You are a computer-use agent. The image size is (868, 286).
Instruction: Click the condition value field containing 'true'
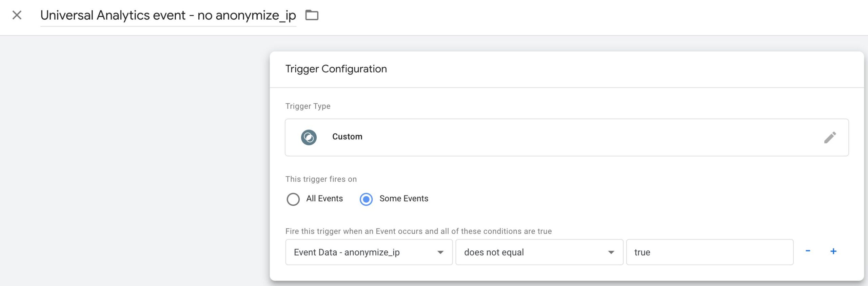coord(710,252)
